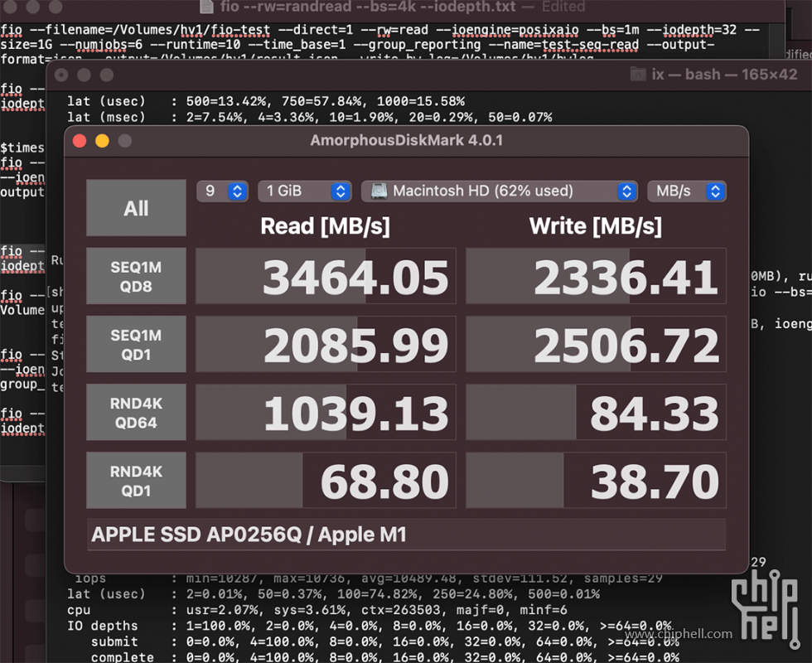
Task: Click the document icon in the txt window title
Action: click(206, 7)
